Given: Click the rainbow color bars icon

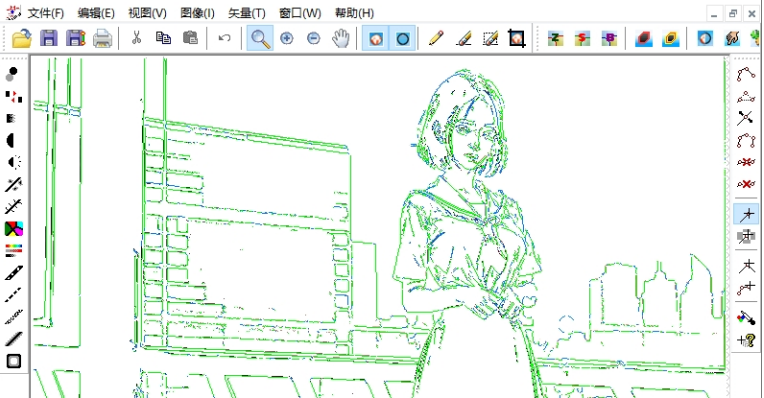Looking at the screenshot, I should pos(14,250).
